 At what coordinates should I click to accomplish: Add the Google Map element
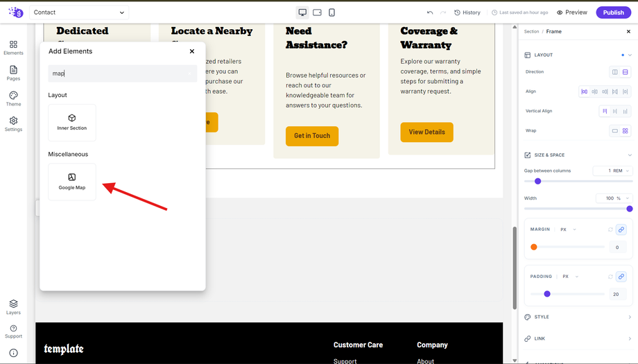click(72, 182)
